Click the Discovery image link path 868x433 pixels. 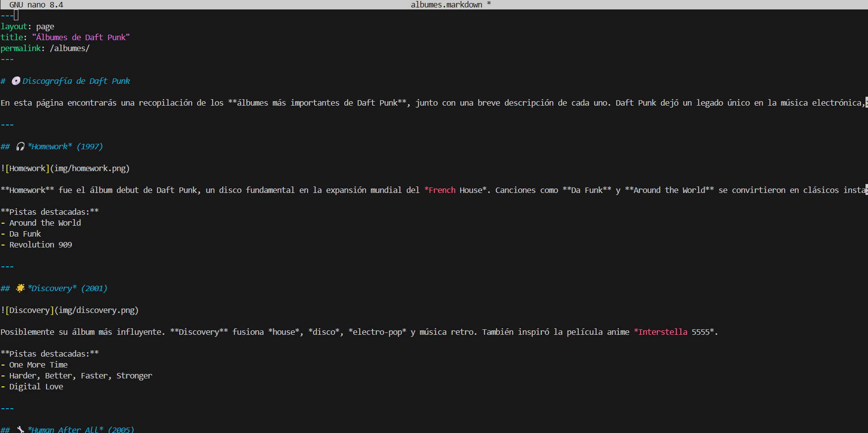(96, 310)
